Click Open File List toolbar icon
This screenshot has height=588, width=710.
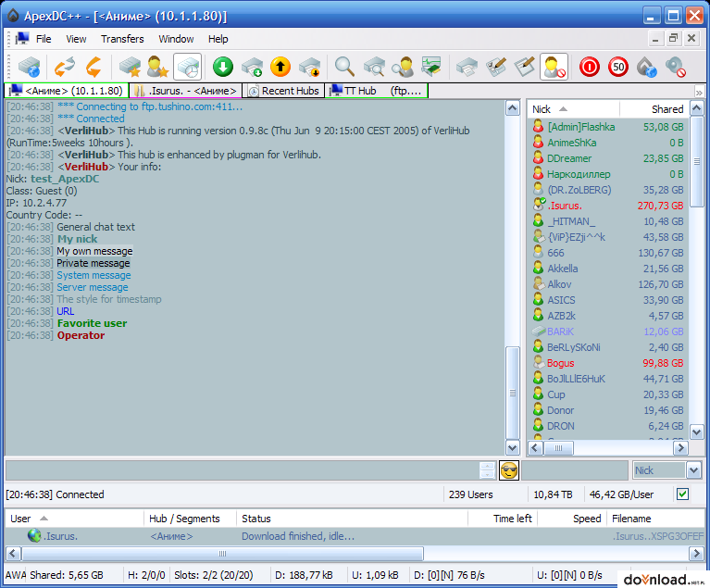click(467, 67)
